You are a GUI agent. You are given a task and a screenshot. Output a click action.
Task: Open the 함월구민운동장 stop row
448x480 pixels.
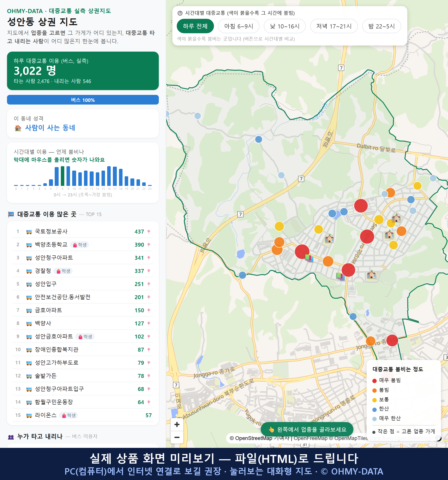tap(83, 402)
